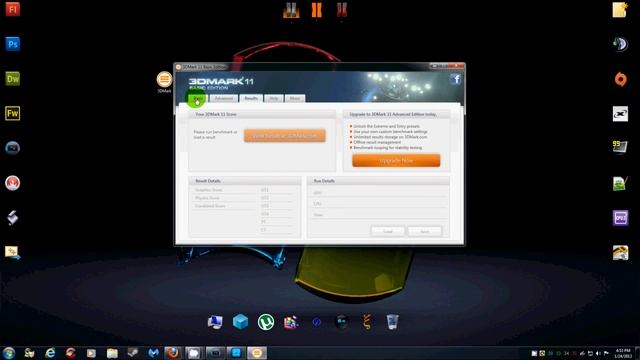640x360 pixels.
Task: Click the GPU row in Run Details
Action: click(x=378, y=193)
